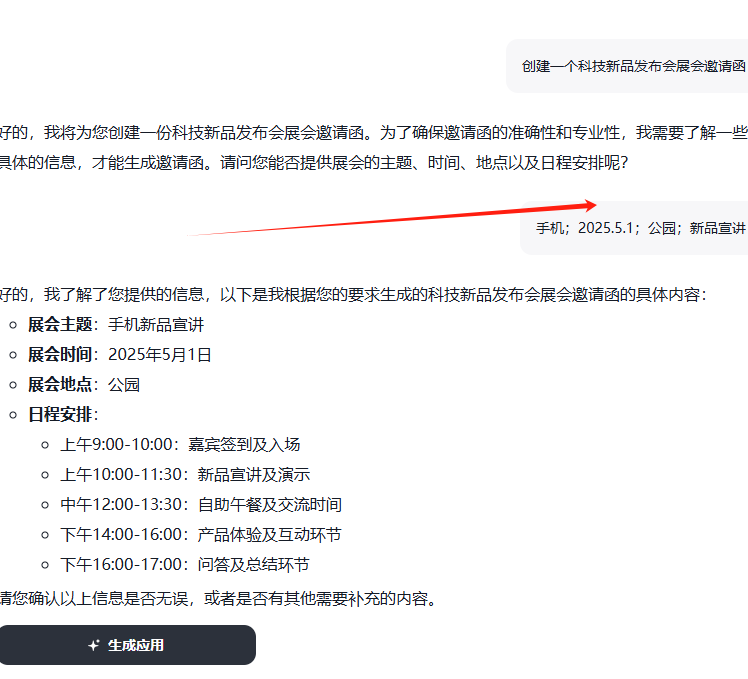Select the 上午10:00-11:30 新品宣讲及演示 item
This screenshot has width=748, height=679.
pos(185,475)
